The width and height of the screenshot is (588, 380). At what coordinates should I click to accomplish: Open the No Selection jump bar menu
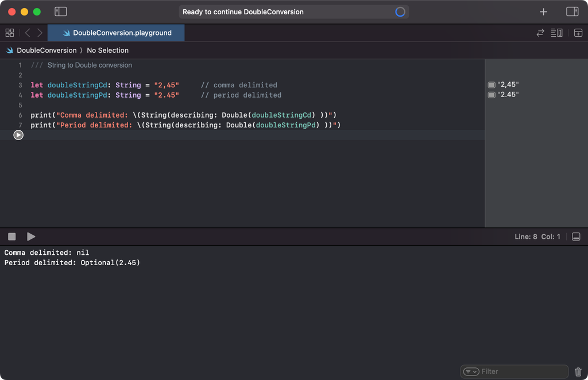[107, 51]
